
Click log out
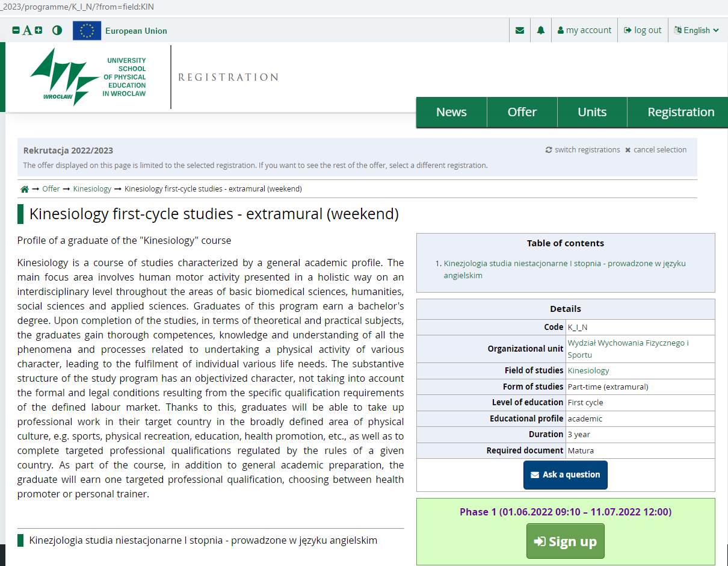click(643, 30)
